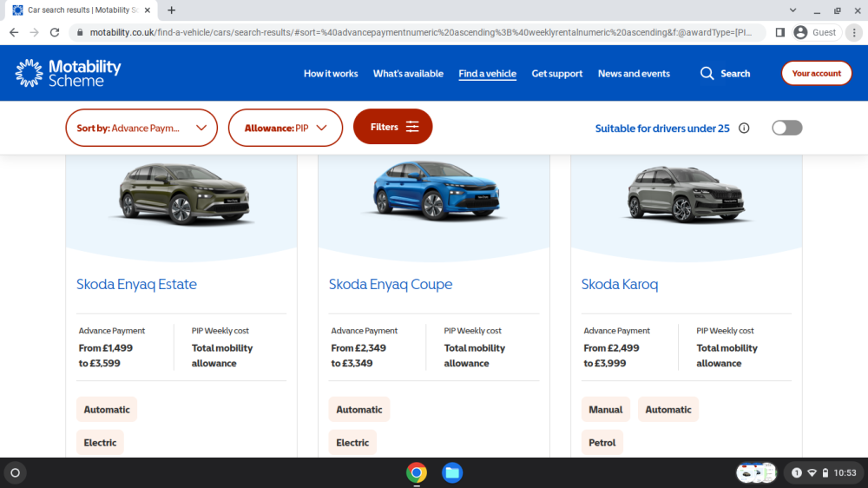
Task: Open the holding space tray previews
Action: 757,472
